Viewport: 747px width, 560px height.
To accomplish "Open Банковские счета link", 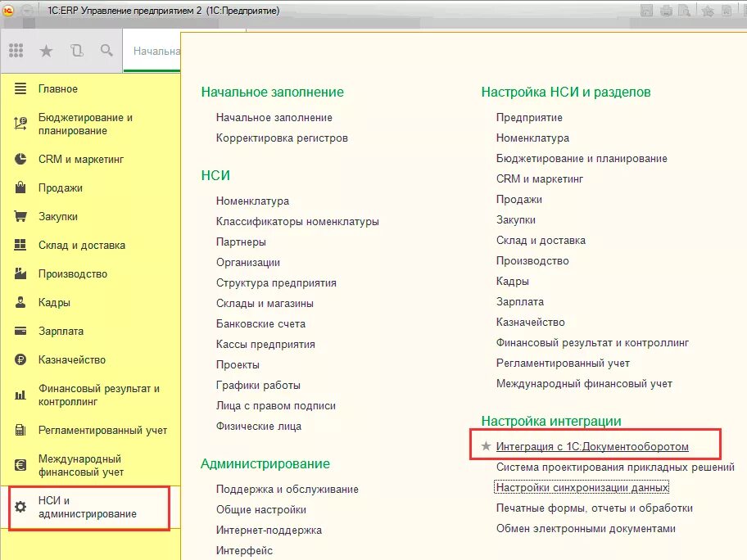I will pyautogui.click(x=260, y=324).
